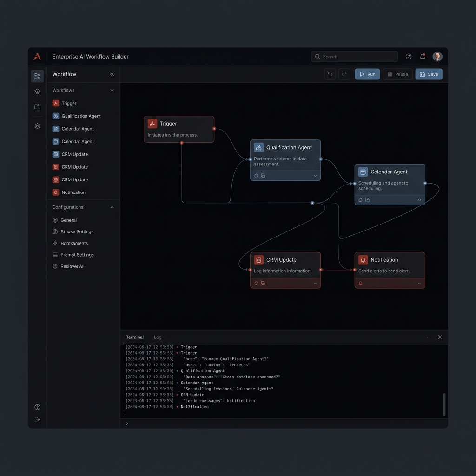Expand the Notification node dropdown
Screen dimensions: 476x476
tap(419, 283)
